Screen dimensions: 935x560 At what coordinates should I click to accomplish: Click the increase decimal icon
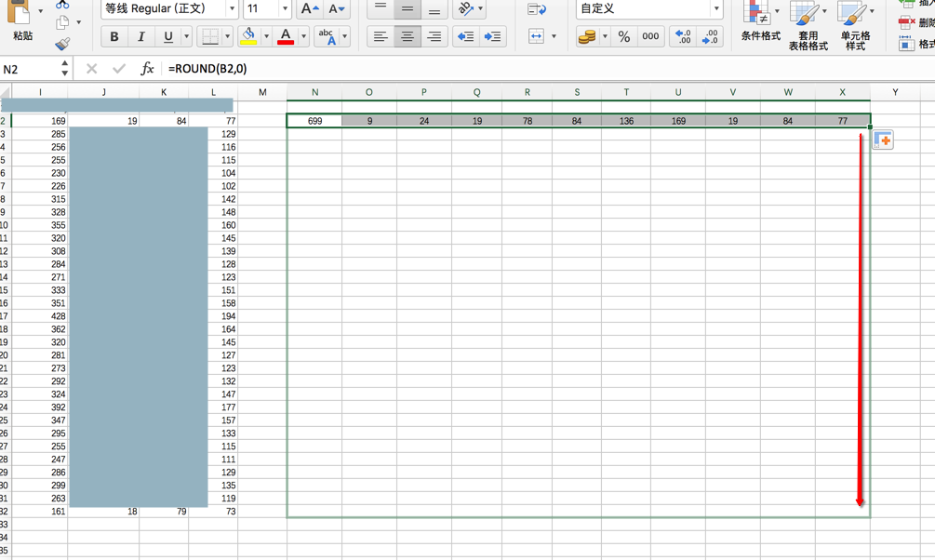[683, 37]
